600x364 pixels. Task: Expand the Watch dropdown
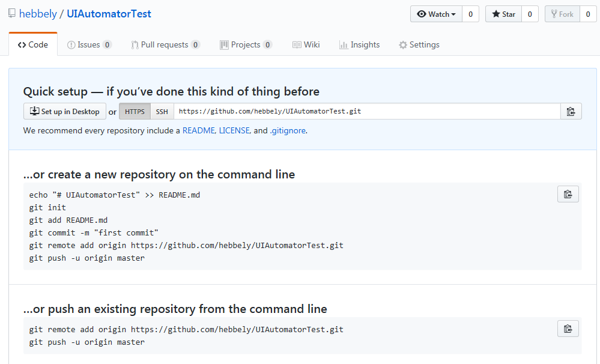point(436,14)
